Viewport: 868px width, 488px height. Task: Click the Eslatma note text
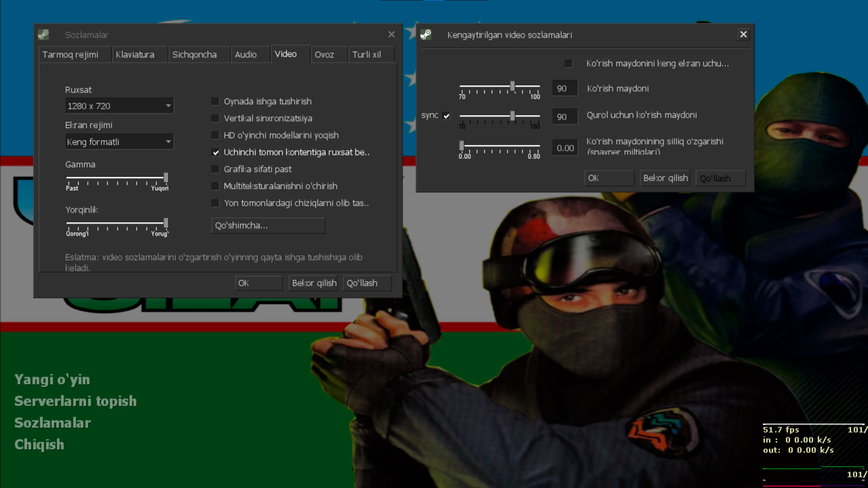pyautogui.click(x=214, y=263)
